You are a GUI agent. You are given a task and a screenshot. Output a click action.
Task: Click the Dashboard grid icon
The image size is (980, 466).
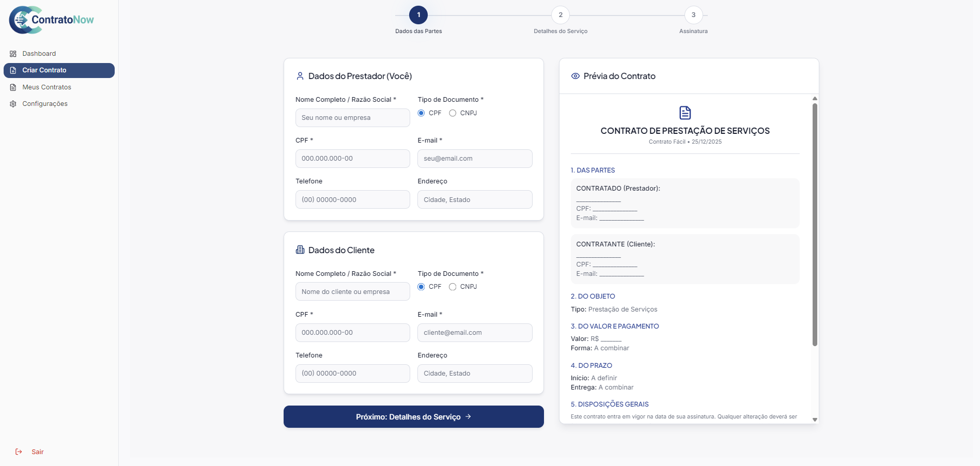coord(13,54)
